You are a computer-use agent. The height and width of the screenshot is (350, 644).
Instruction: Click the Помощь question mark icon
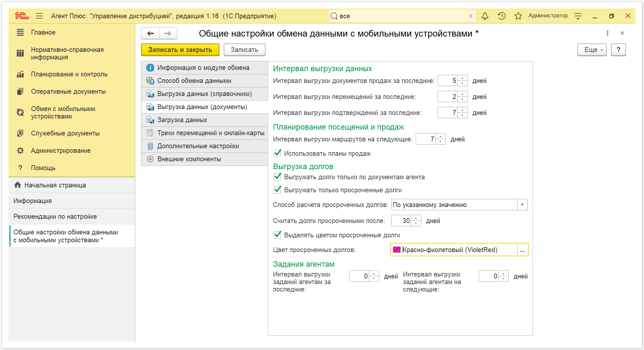20,168
